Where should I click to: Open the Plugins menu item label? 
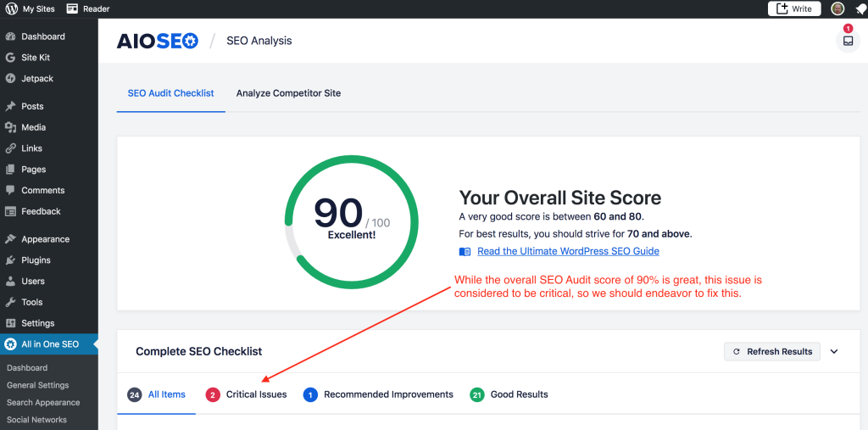pos(36,260)
